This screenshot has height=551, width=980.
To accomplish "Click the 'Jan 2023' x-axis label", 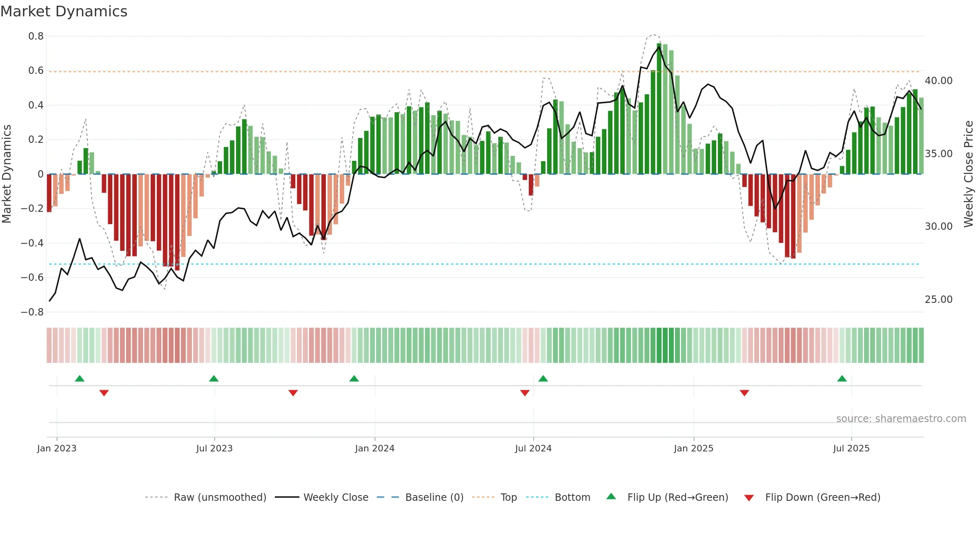I will pyautogui.click(x=57, y=448).
